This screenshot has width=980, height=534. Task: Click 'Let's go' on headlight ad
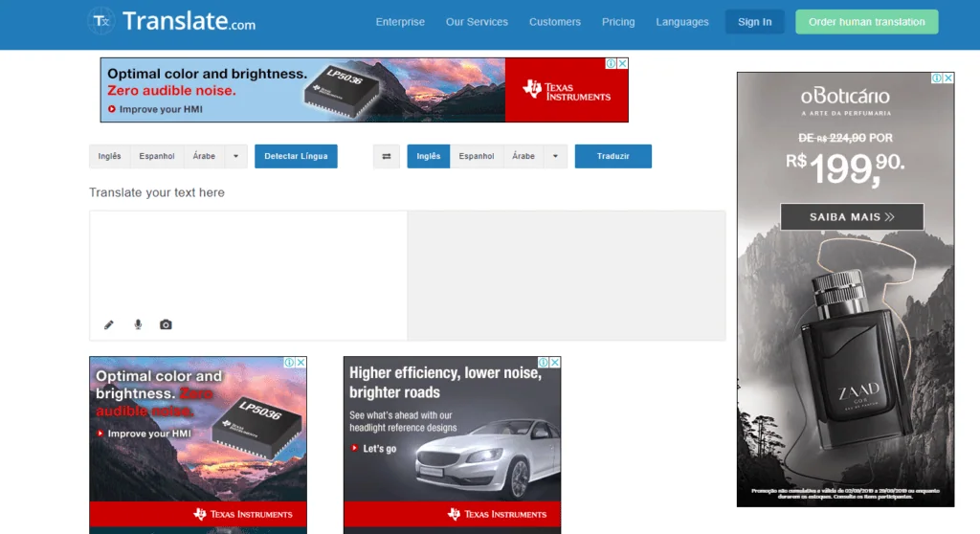pos(374,448)
